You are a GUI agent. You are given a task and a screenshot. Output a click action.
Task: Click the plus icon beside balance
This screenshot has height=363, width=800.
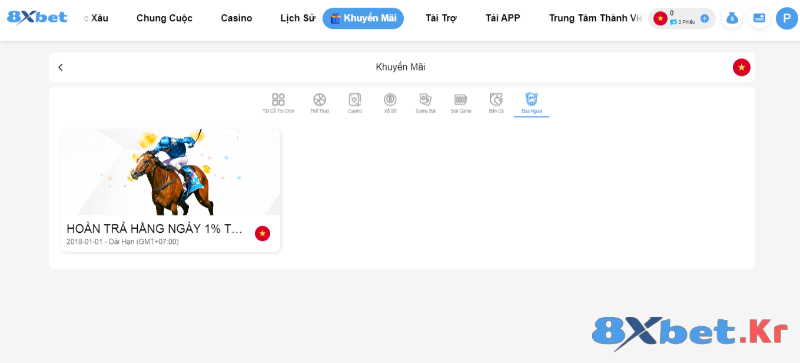tap(705, 18)
